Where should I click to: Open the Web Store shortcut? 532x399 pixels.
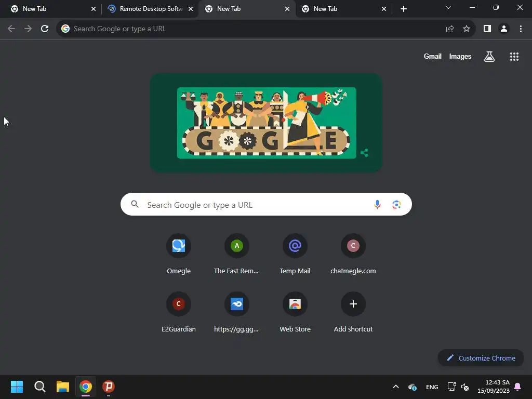[x=295, y=312]
